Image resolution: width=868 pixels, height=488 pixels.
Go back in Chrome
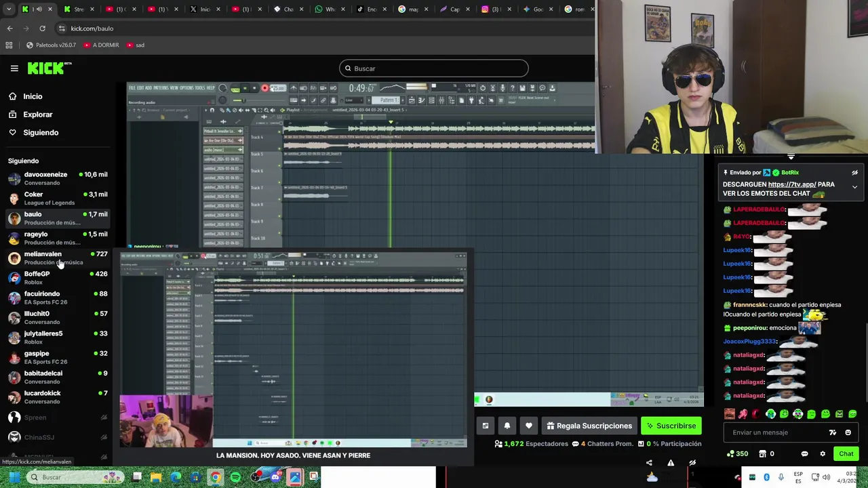9,28
